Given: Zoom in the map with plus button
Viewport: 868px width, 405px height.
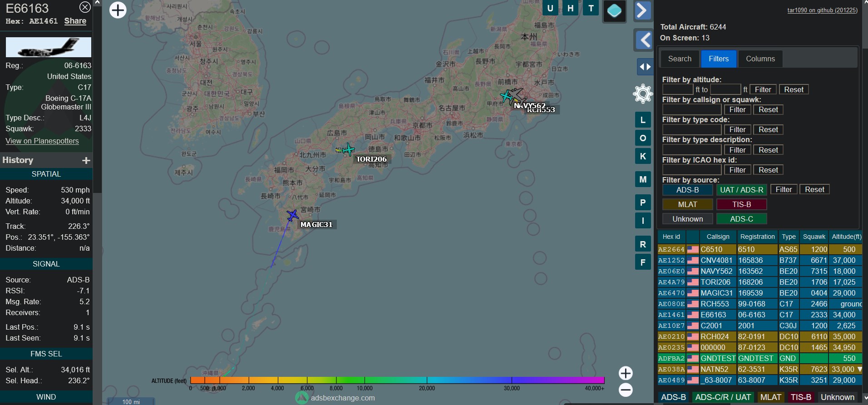Looking at the screenshot, I should [626, 373].
